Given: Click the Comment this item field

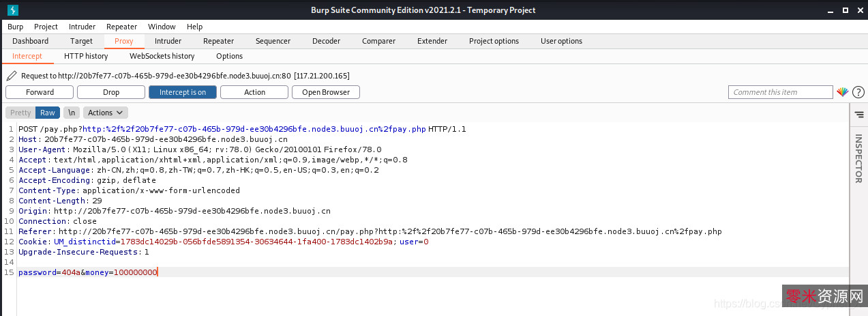Looking at the screenshot, I should [780, 92].
